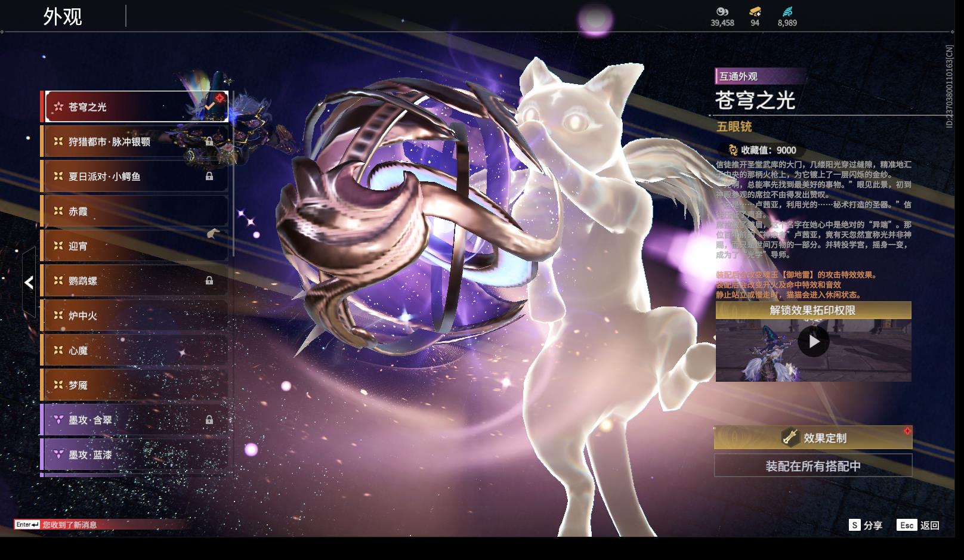964x560 pixels.
Task: Click the equipped checkmark on 苍穹之光 row
Action: [209, 106]
